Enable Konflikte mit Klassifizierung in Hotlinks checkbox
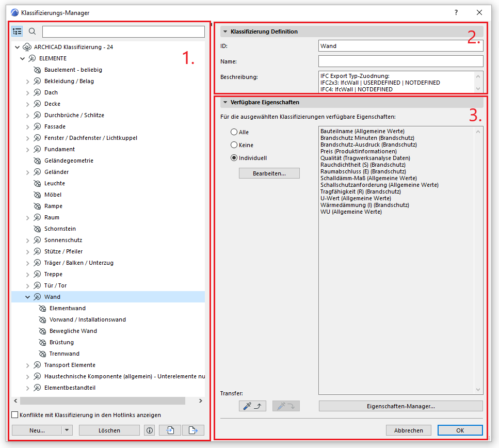The width and height of the screenshot is (499, 448). click(x=15, y=415)
